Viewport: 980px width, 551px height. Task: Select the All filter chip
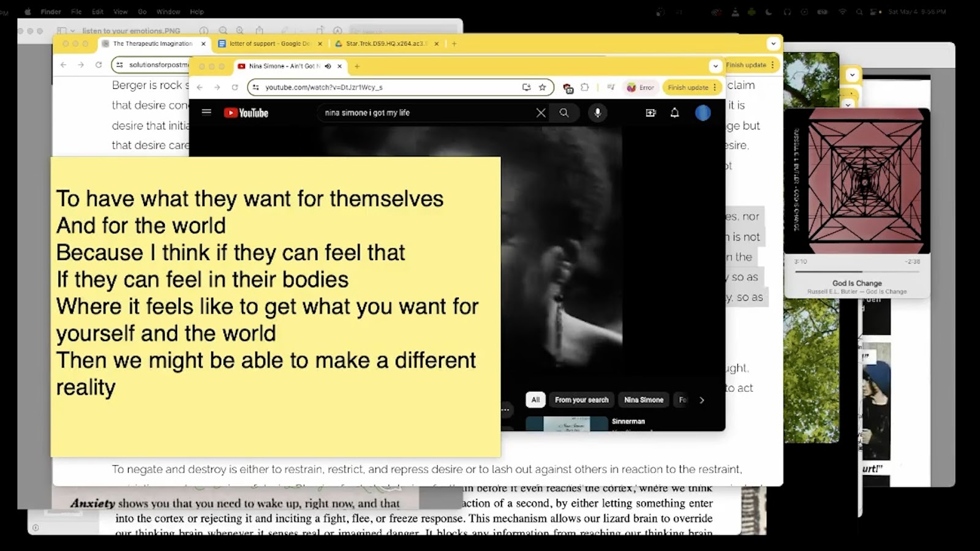[x=535, y=400]
